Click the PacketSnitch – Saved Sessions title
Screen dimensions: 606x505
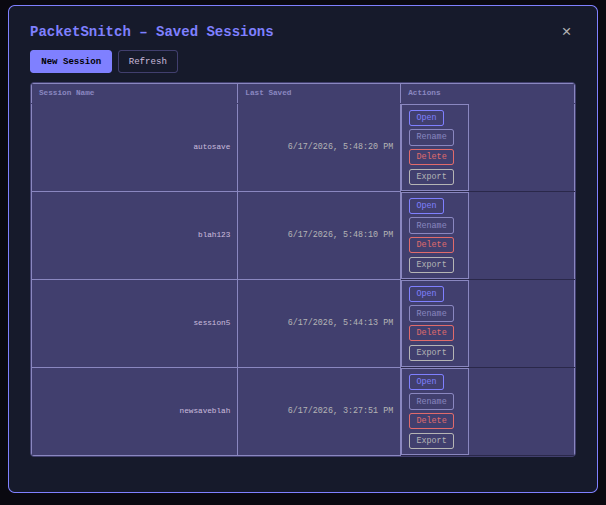pos(152,32)
